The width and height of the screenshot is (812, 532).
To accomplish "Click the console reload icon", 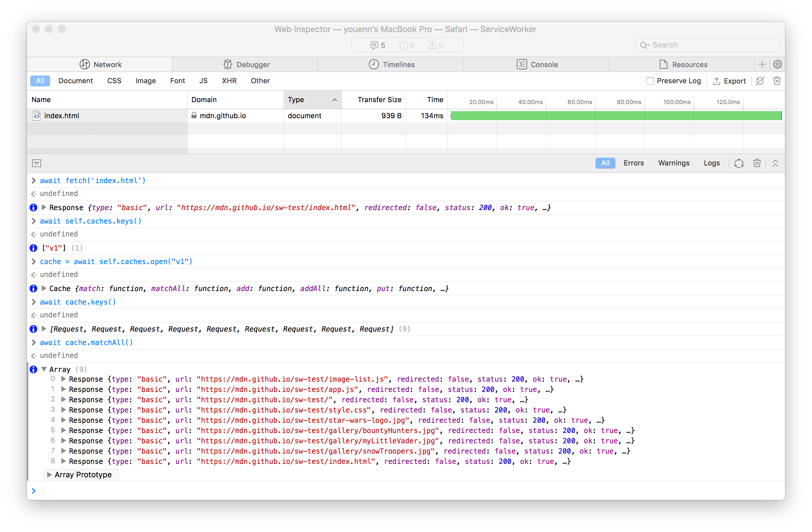I will (x=739, y=164).
